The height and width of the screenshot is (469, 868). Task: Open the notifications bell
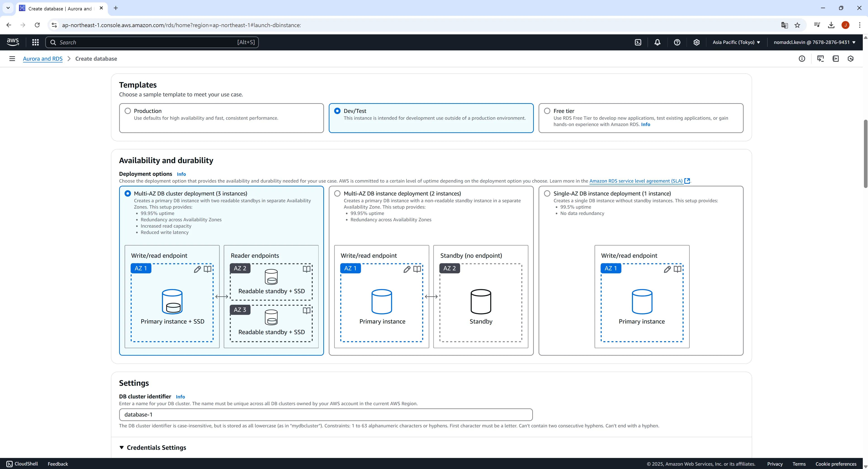pyautogui.click(x=657, y=42)
